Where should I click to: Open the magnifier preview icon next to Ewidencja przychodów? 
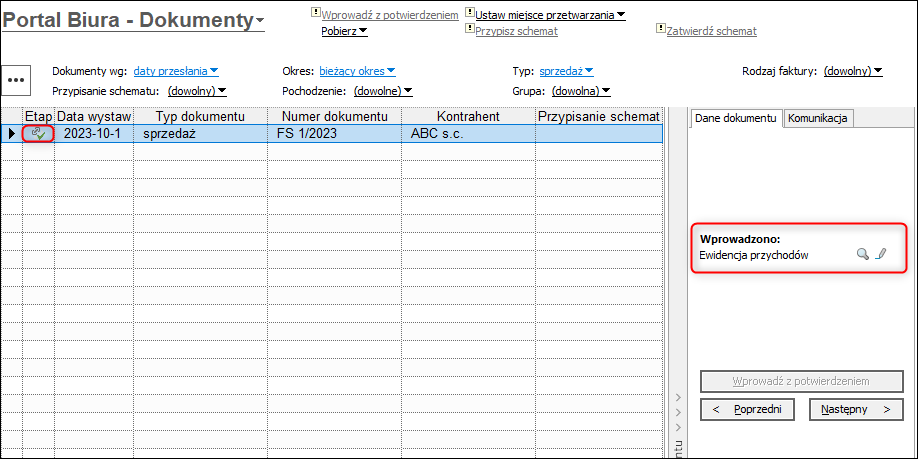(x=862, y=254)
